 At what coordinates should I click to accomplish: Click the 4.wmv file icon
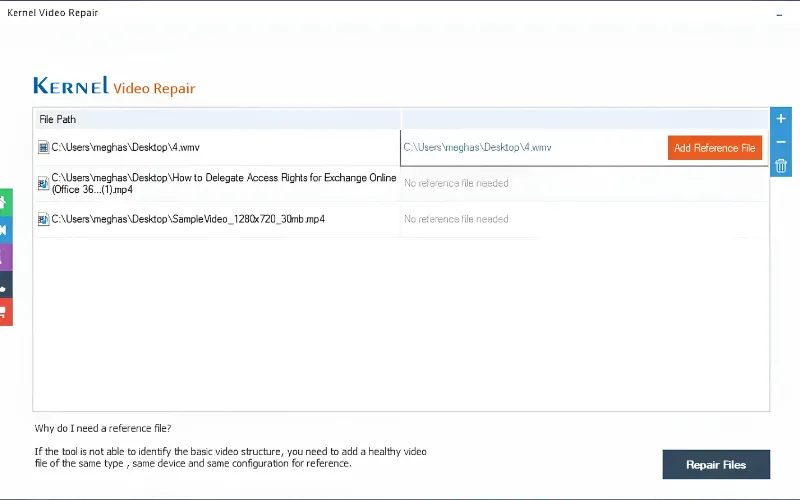(43, 147)
